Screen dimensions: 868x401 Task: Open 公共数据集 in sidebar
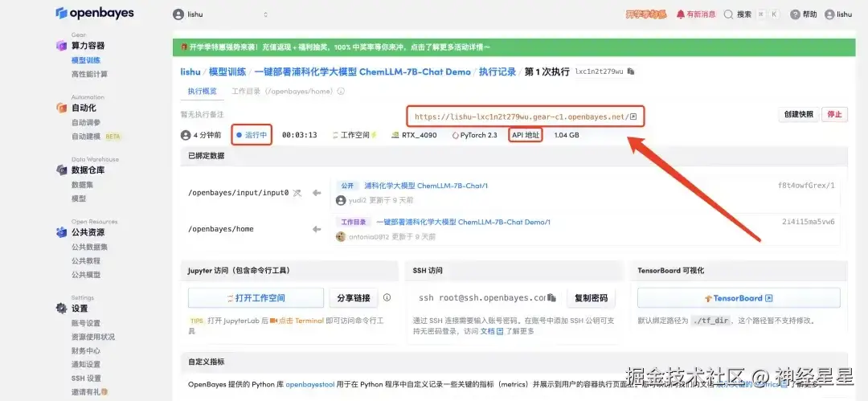(90, 247)
